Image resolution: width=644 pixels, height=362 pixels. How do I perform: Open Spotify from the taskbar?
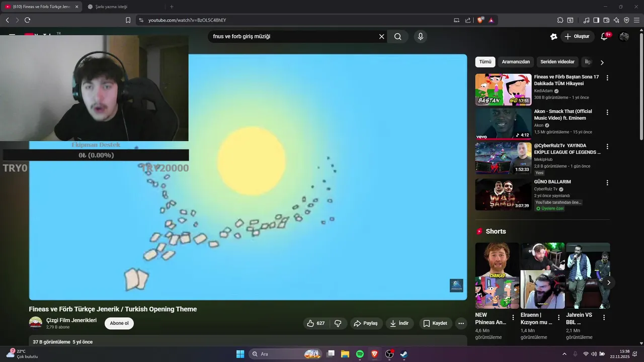[360, 354]
